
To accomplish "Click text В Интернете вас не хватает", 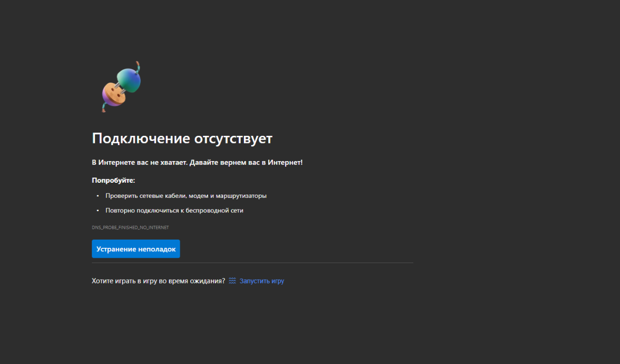I will click(x=139, y=163).
